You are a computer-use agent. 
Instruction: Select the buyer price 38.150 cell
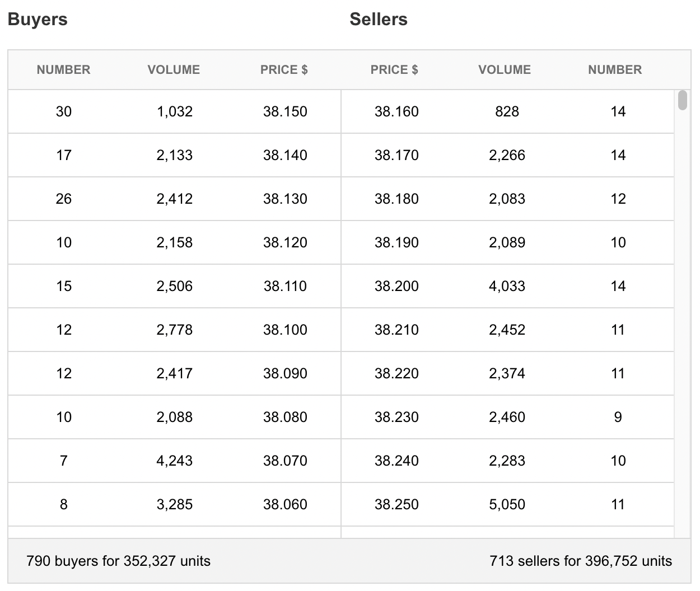click(285, 111)
